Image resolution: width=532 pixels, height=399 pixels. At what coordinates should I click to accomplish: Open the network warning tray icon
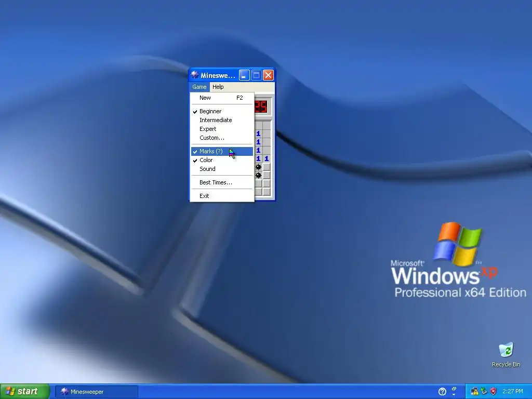(474, 391)
